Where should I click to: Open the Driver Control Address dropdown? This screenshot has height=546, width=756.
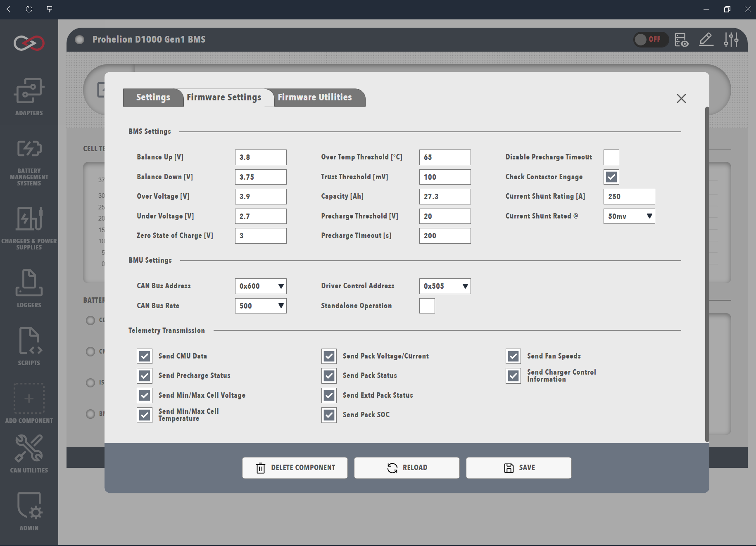(x=445, y=286)
